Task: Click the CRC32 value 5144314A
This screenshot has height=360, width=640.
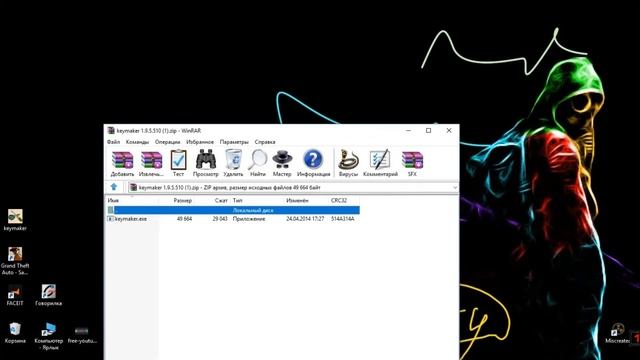Action: click(x=343, y=219)
